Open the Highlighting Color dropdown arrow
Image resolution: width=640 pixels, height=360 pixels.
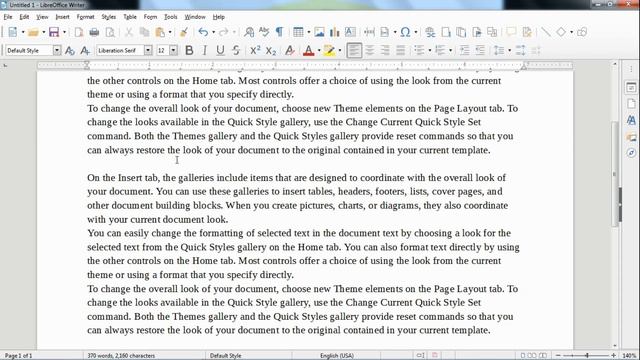click(x=340, y=51)
